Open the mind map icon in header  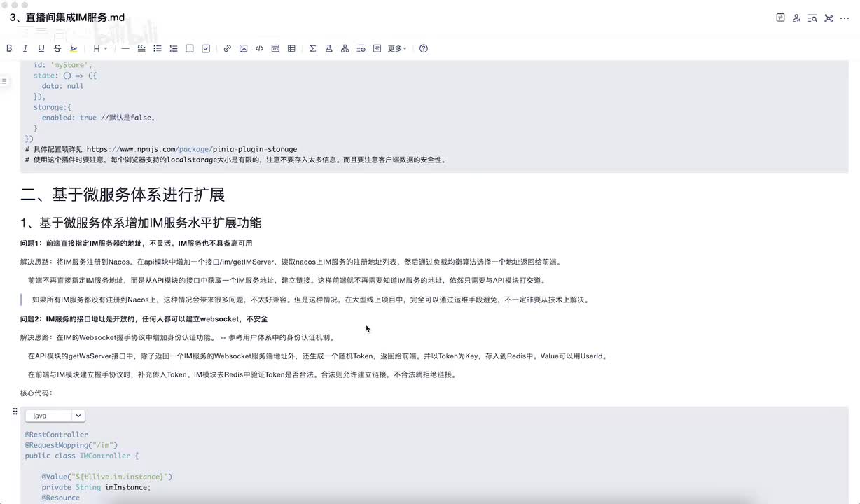pos(828,18)
